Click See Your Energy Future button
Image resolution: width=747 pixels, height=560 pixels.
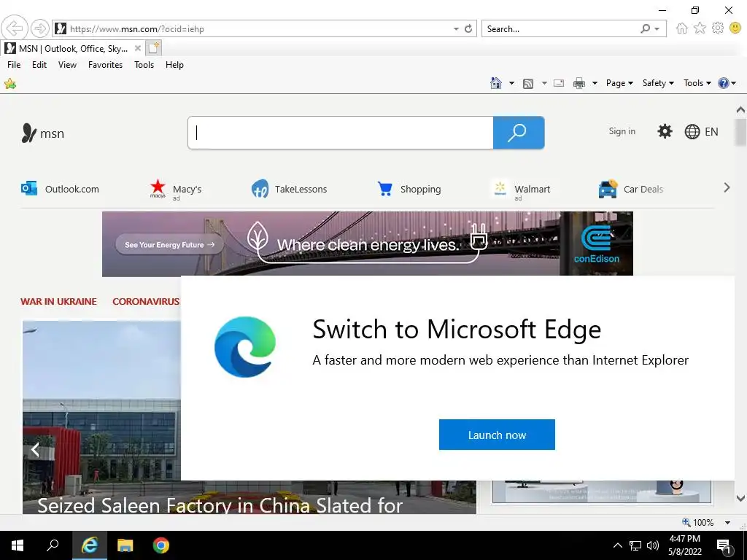169,245
